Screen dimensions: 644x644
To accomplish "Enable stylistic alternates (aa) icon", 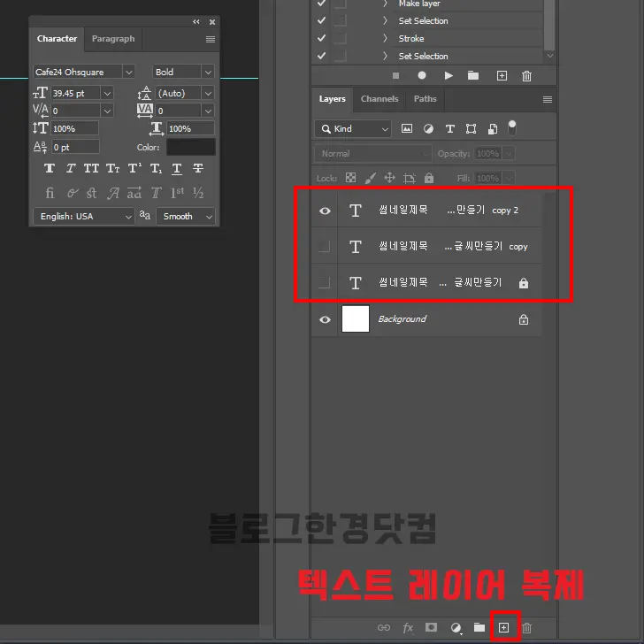I will click(x=134, y=193).
